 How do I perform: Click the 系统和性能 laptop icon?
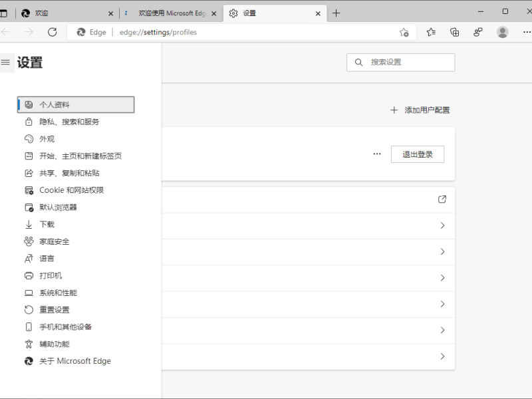(29, 293)
